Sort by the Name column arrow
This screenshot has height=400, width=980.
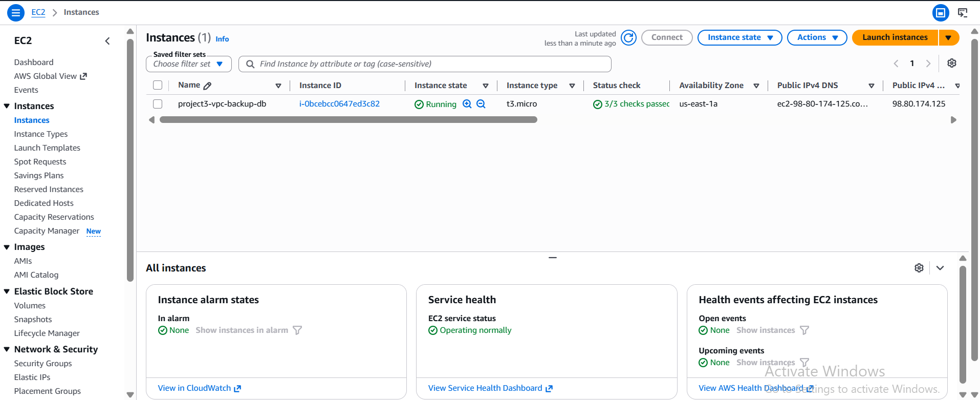pyautogui.click(x=278, y=86)
